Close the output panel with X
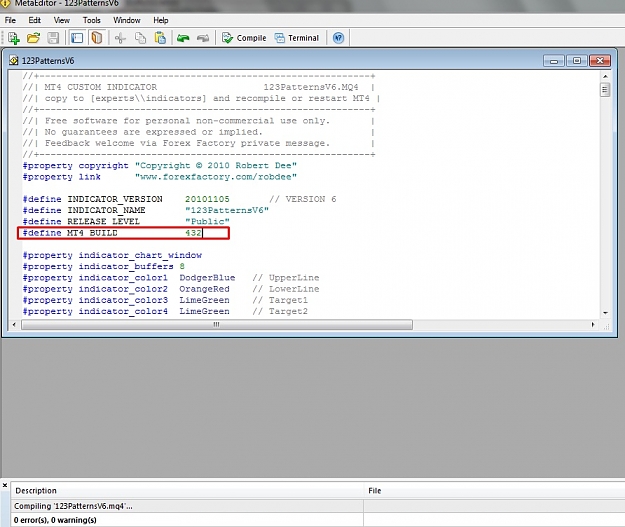Image resolution: width=625 pixels, height=527 pixels. 5,485
